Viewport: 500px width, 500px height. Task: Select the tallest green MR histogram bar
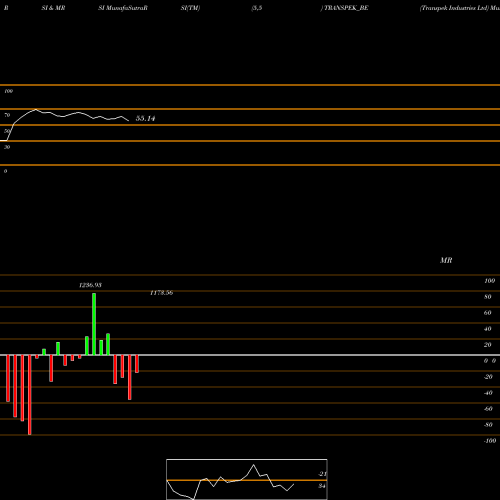[94, 324]
